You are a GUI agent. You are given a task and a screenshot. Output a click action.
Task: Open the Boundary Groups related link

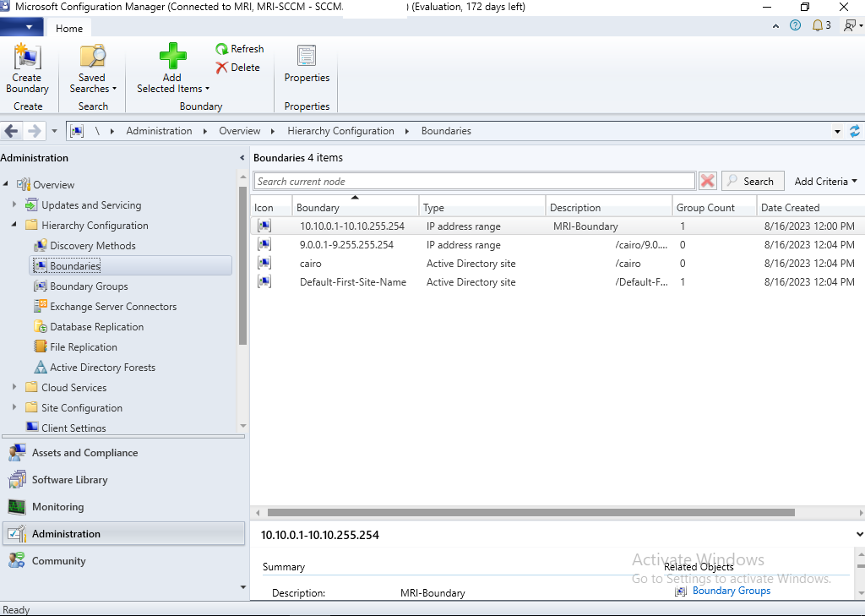click(x=731, y=591)
